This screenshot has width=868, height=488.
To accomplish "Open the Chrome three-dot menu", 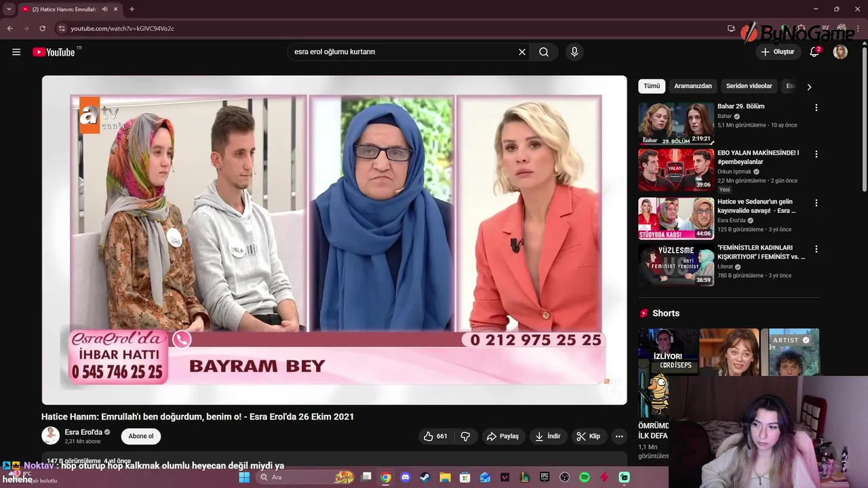I will click(857, 28).
